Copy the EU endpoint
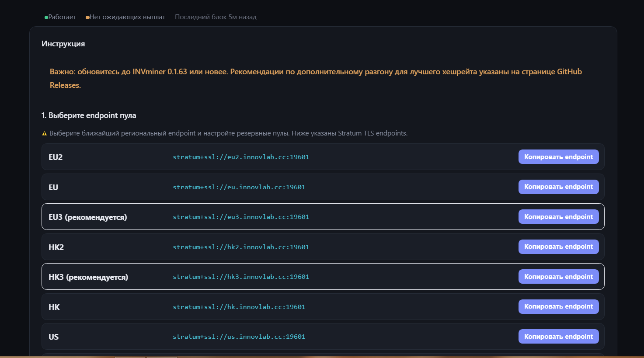 558,187
